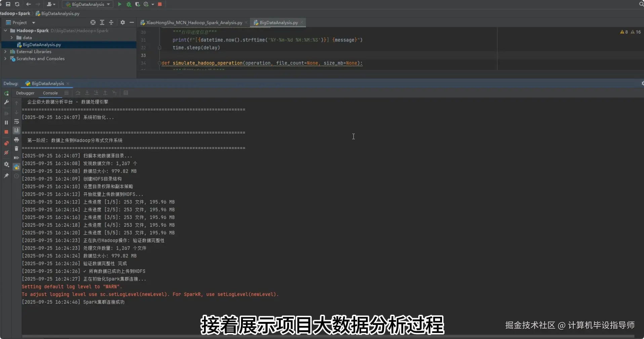This screenshot has width=644, height=339.
Task: Open the wrench debug settings icon
Action: [6, 102]
